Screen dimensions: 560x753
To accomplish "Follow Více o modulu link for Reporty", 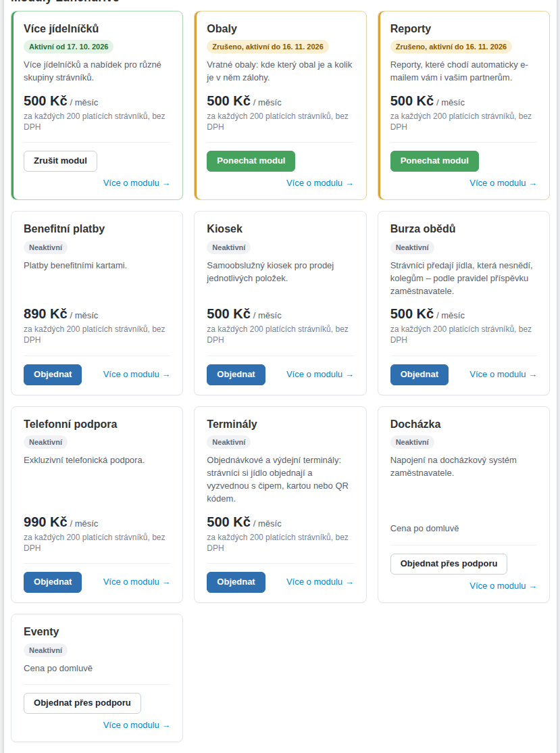I will coord(503,183).
